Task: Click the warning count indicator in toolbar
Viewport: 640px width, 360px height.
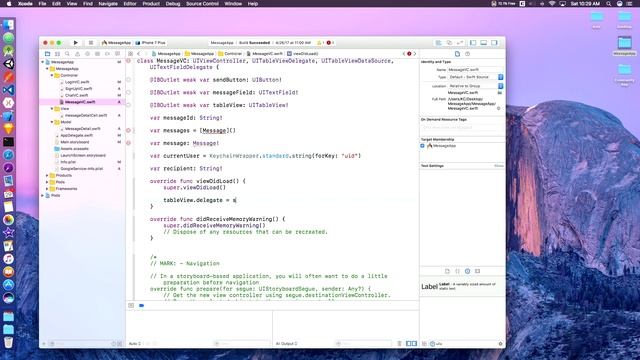Action: pyautogui.click(x=321, y=43)
